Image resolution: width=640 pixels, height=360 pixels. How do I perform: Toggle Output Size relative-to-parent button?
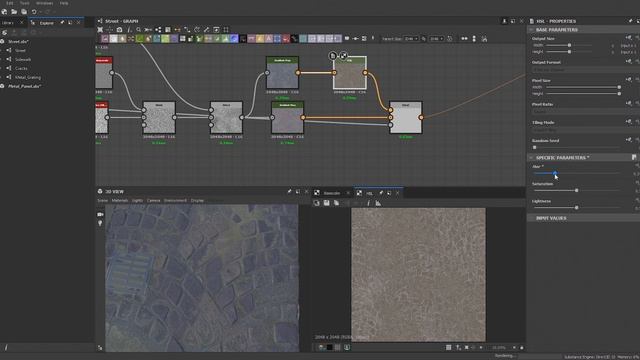tap(628, 38)
